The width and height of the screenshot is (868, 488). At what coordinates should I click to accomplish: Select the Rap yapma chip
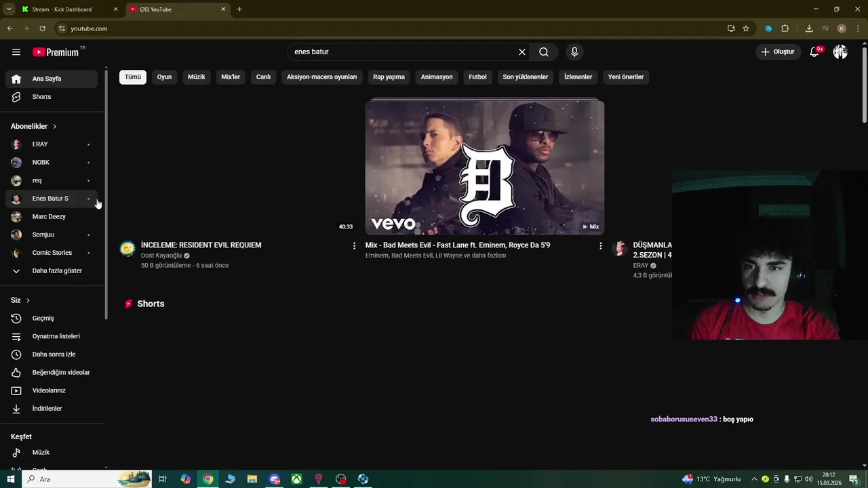click(x=389, y=77)
